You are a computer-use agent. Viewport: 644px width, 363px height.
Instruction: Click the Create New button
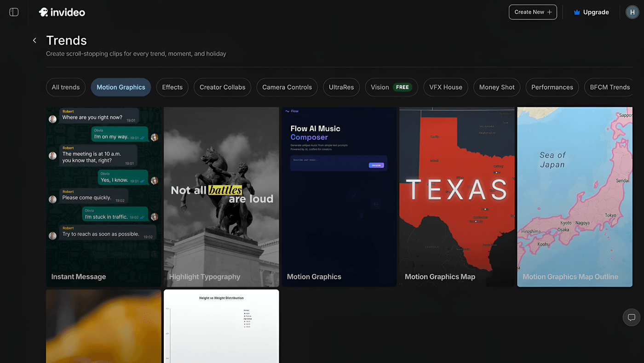pyautogui.click(x=533, y=12)
